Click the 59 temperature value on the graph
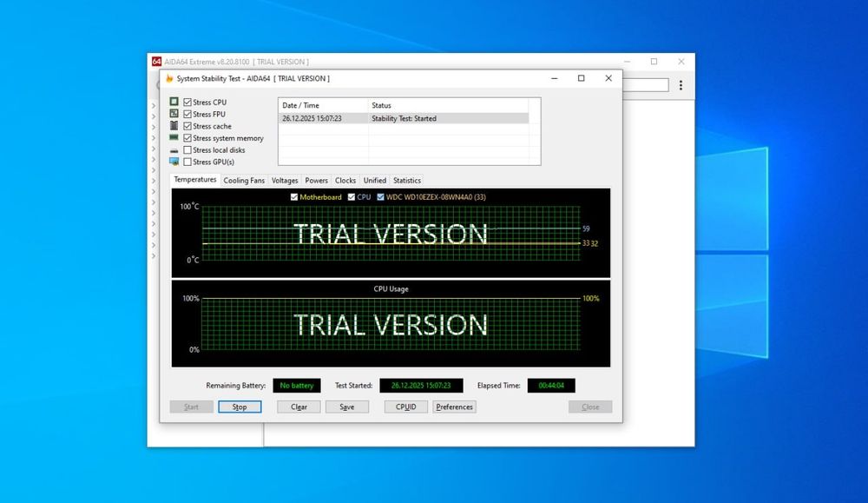This screenshot has width=868, height=503. (586, 228)
